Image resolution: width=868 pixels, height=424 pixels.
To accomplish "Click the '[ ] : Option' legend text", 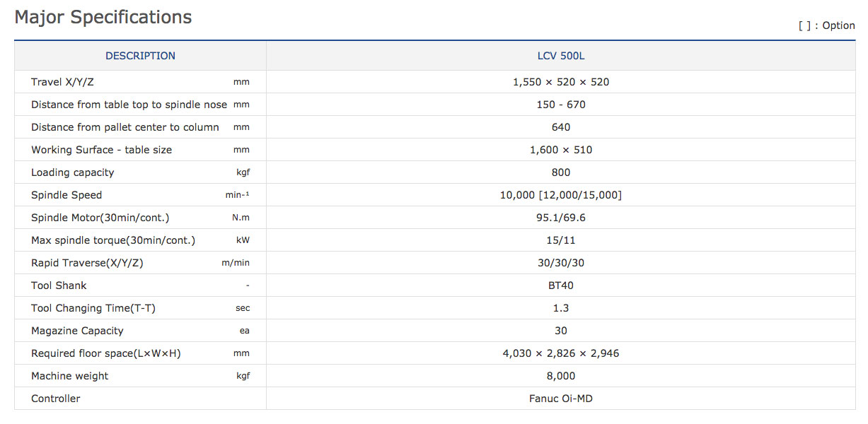I will point(826,25).
